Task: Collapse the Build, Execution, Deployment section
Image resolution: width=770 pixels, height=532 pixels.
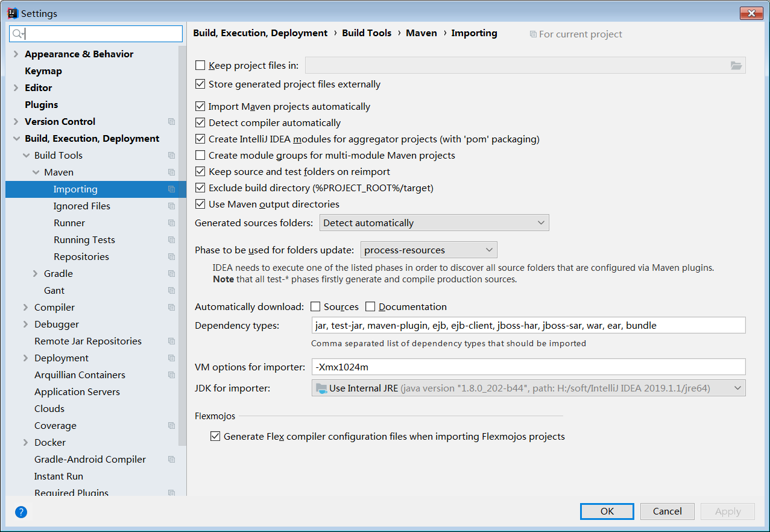Action: pos(16,139)
